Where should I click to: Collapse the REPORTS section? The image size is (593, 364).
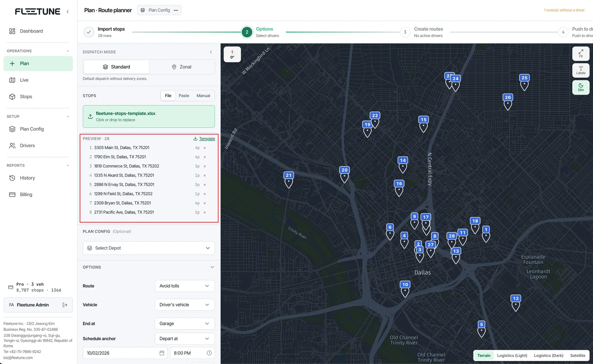(67, 165)
